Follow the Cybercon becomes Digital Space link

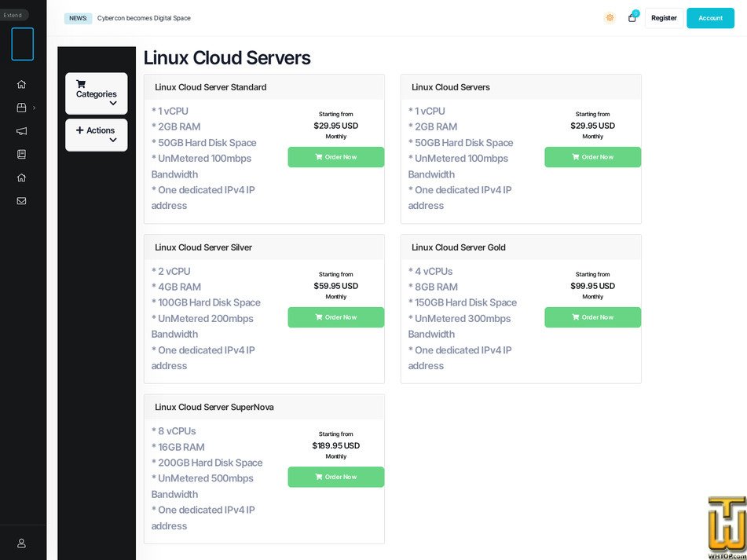[142, 17]
